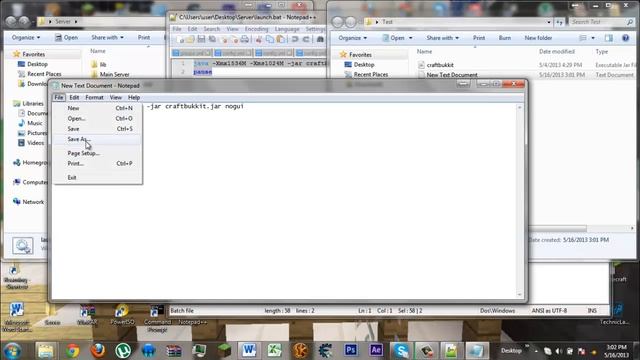Expand Share with dropdown in Server explorer
Screen dimensions: 640x360
(107, 38)
